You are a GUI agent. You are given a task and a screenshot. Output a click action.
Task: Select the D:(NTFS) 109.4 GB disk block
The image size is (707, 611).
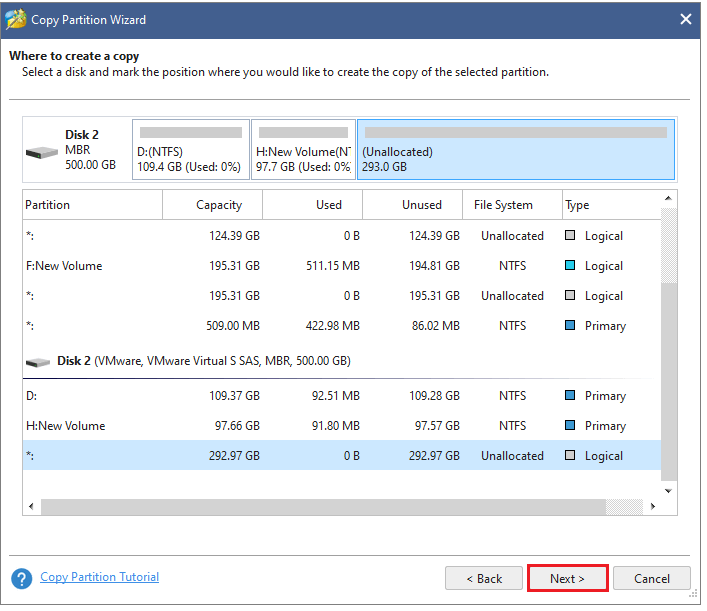click(191, 149)
